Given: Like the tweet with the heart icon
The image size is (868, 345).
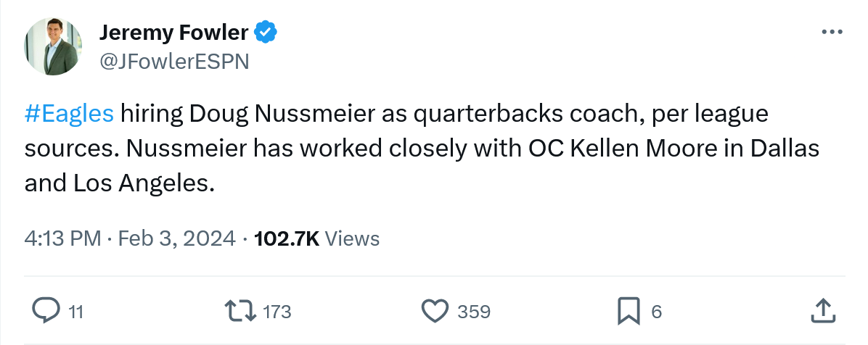Looking at the screenshot, I should coord(435,311).
